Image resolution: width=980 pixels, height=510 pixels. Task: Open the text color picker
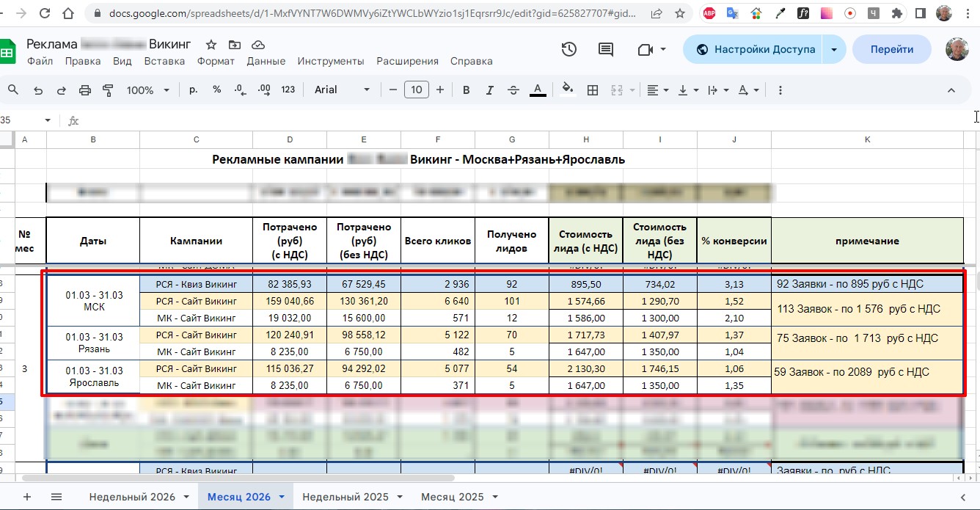[x=538, y=90]
